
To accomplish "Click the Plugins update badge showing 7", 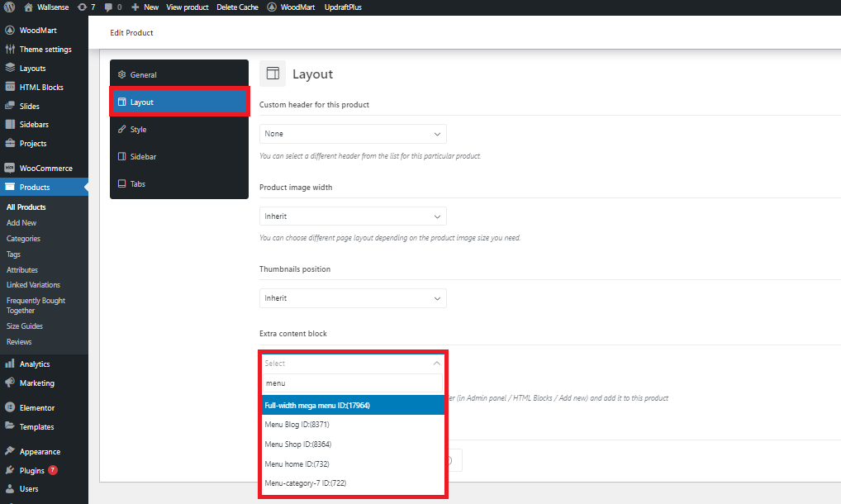I will click(53, 469).
